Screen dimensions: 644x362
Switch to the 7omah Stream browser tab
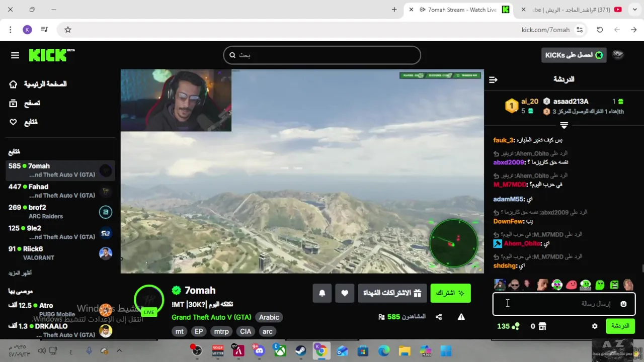click(x=458, y=10)
